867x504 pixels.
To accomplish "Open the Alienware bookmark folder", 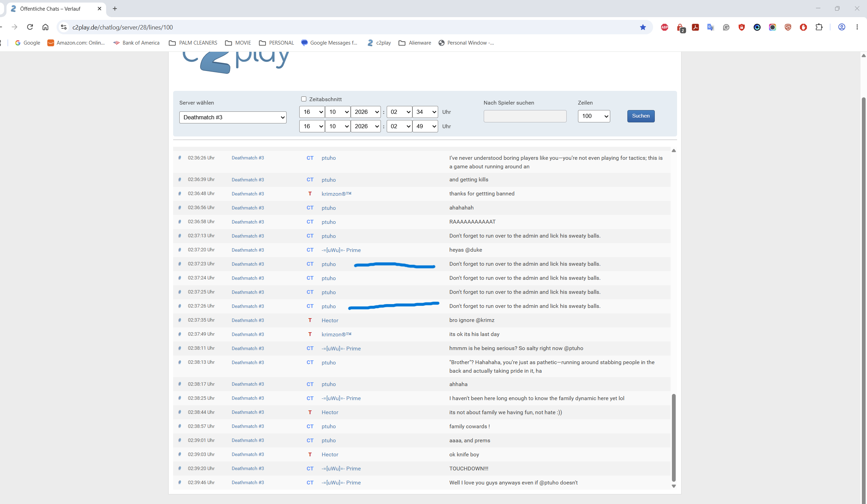I will coord(415,43).
